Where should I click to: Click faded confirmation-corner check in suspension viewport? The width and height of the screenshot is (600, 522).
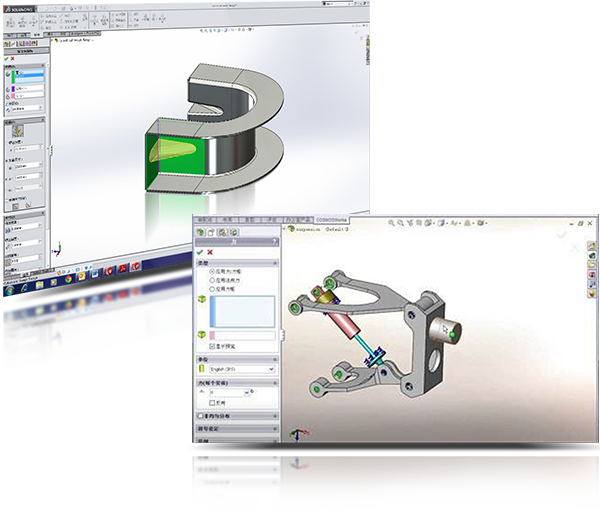click(x=562, y=235)
